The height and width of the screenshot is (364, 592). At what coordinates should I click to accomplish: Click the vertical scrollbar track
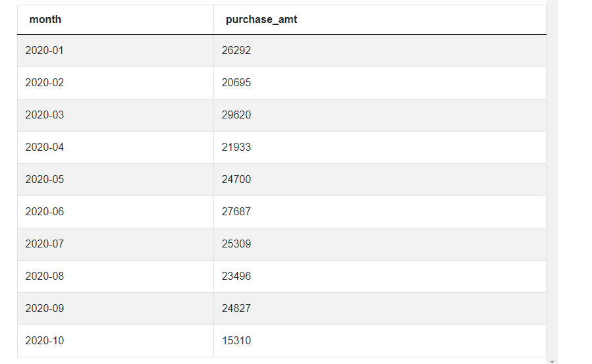pos(552,178)
